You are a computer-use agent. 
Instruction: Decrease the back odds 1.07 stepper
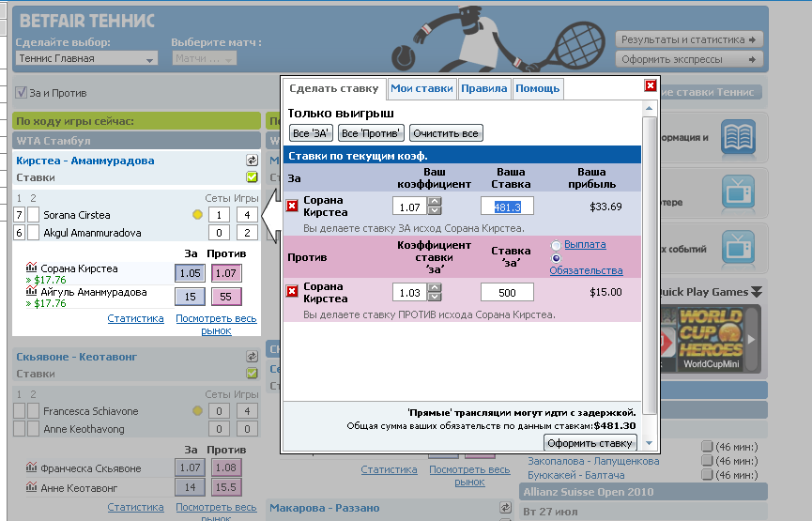tap(435, 210)
